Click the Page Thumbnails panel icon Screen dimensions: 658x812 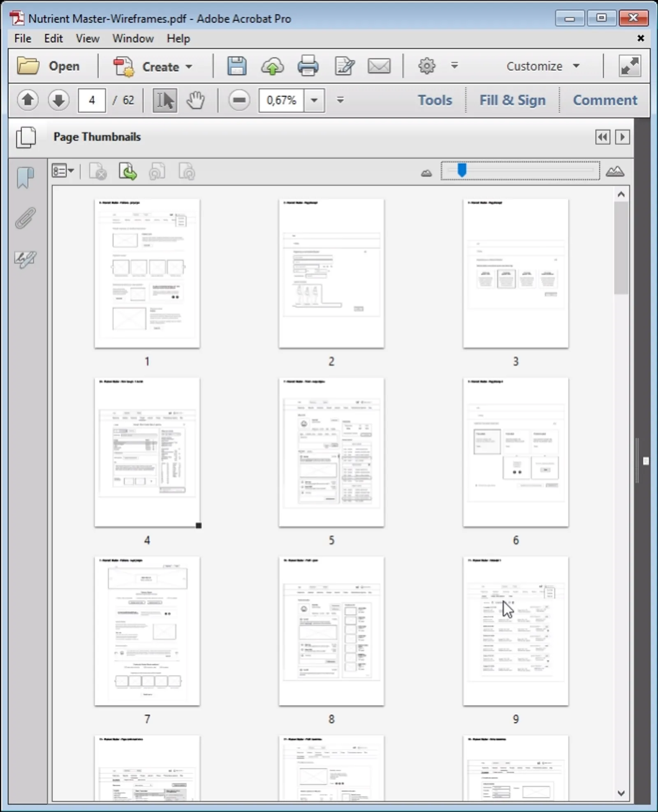point(26,137)
